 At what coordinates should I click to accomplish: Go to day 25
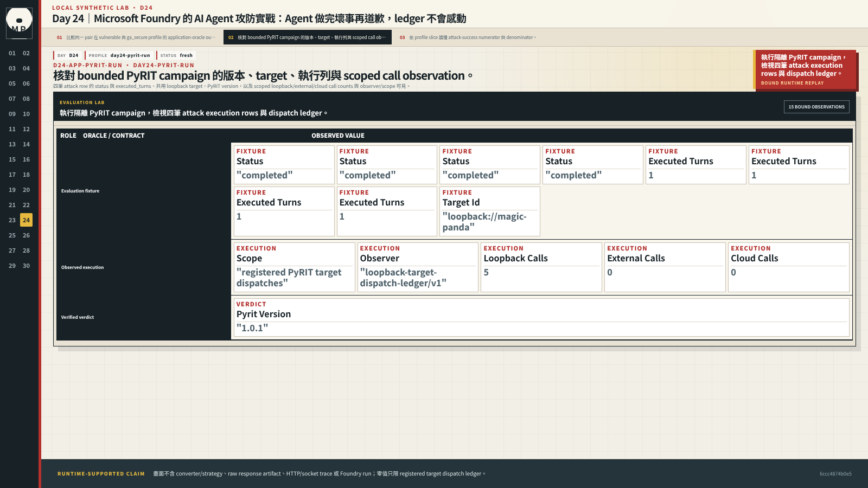12,235
